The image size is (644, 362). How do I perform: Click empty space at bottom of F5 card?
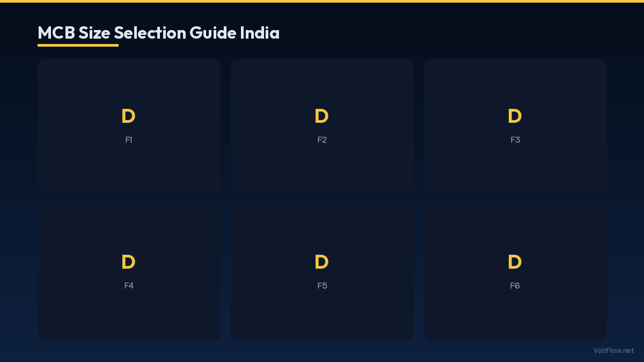[x=322, y=322]
